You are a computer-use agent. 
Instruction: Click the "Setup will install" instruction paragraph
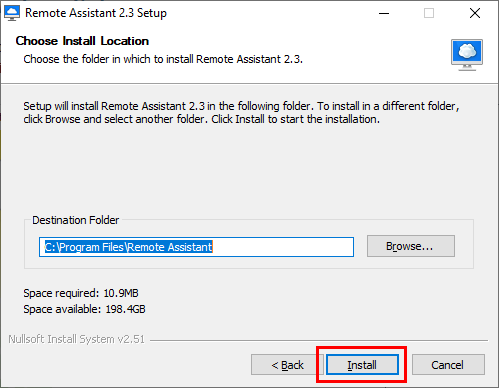point(241,113)
